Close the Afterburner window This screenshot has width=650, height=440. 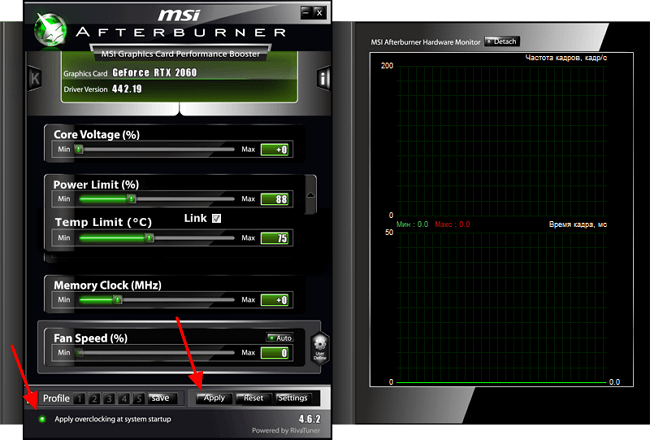pyautogui.click(x=320, y=13)
